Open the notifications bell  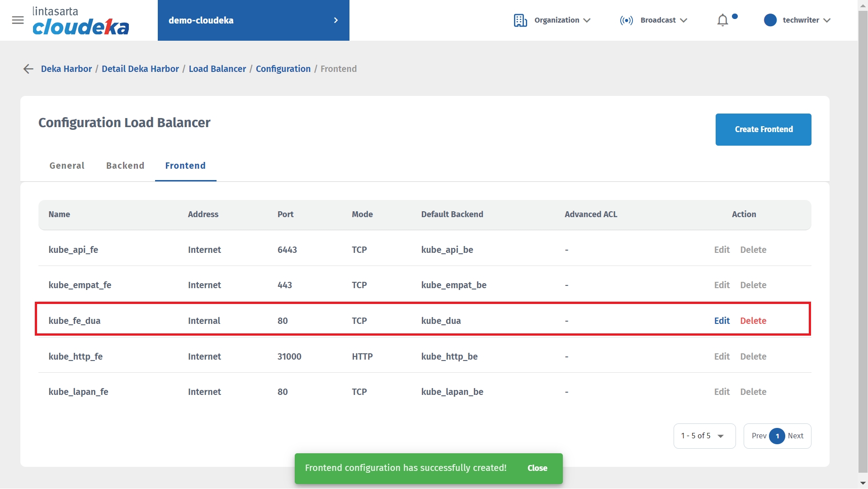(x=722, y=20)
